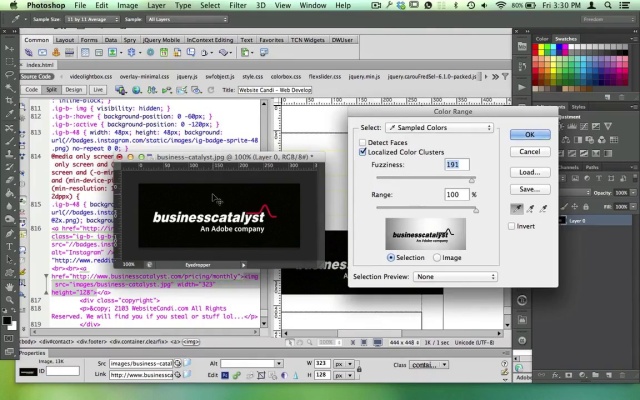
Task: Click the Source Code button
Action: point(36,76)
